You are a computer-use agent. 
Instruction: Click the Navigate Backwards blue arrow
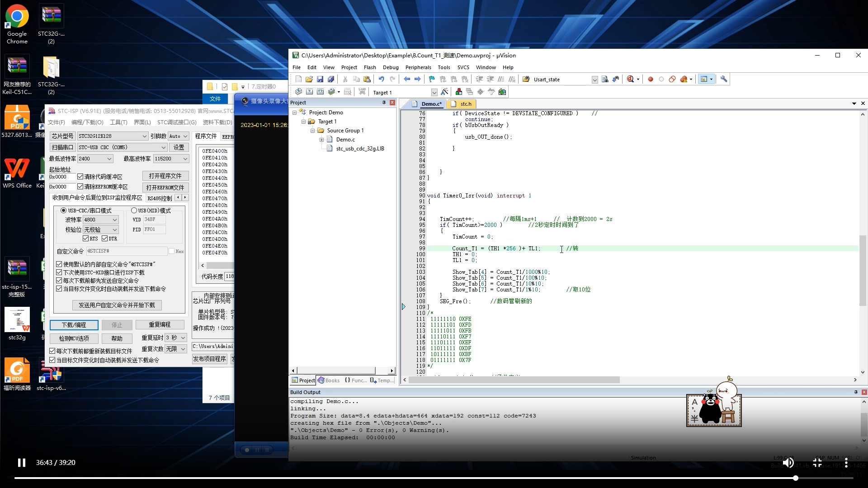point(407,79)
